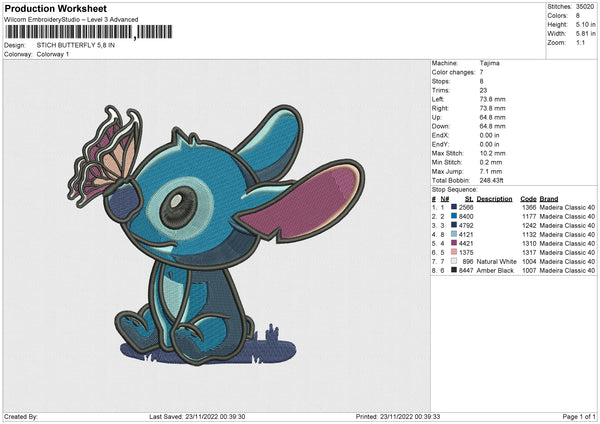Click stitch count 2566 in stop sequence
This screenshot has height=424, width=600.
466,207
